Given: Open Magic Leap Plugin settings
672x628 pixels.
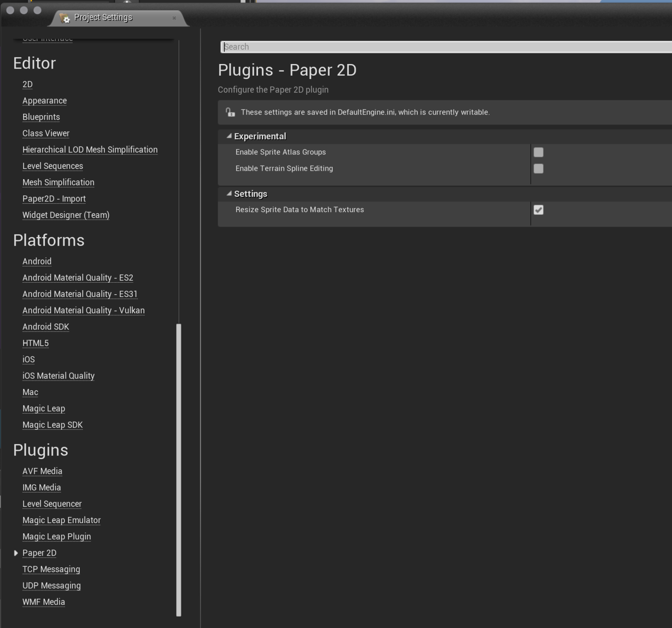Looking at the screenshot, I should 57,537.
